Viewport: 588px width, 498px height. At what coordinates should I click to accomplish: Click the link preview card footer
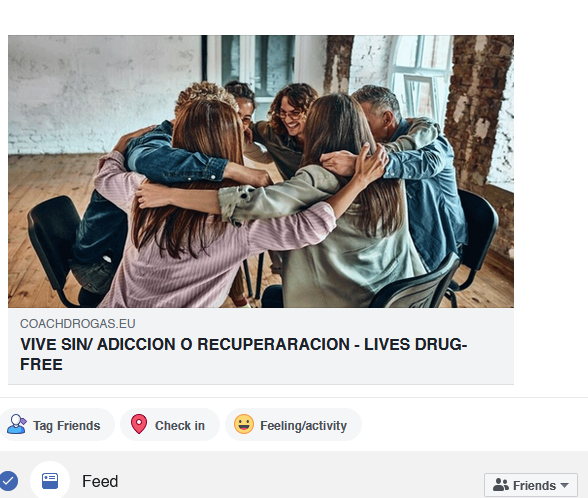tap(261, 346)
